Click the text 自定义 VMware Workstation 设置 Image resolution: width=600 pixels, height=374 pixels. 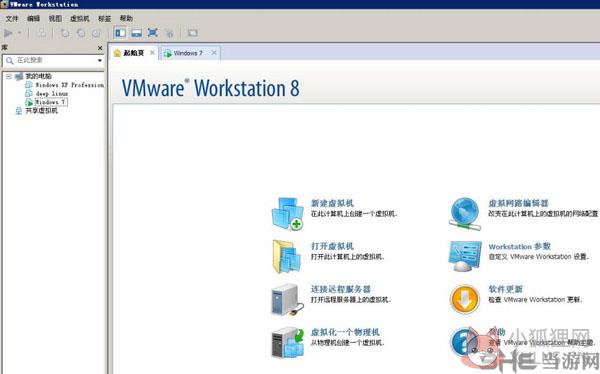pyautogui.click(x=539, y=256)
